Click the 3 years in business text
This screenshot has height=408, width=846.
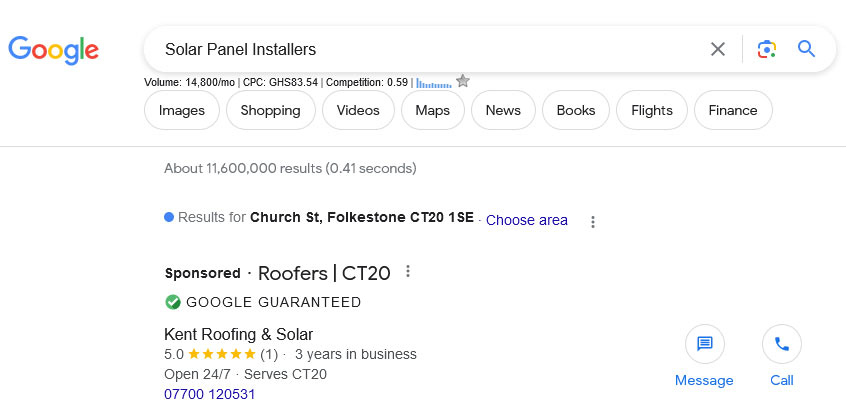click(x=356, y=355)
